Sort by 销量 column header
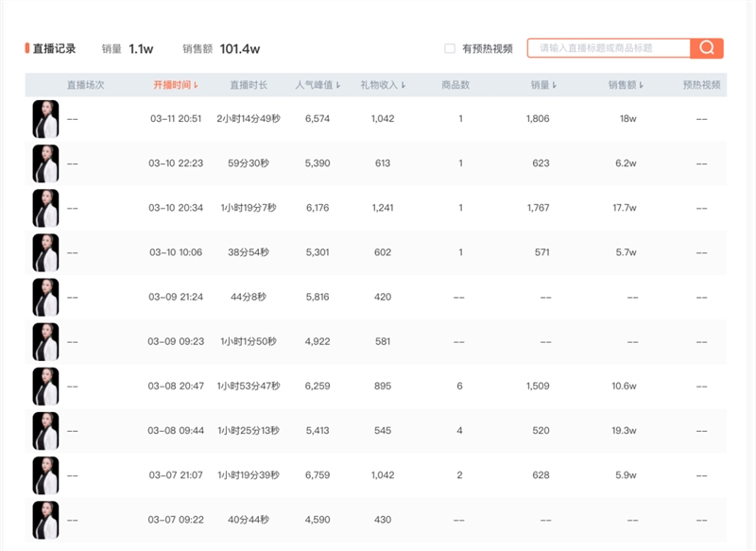The height and width of the screenshot is (551, 756). (543, 85)
